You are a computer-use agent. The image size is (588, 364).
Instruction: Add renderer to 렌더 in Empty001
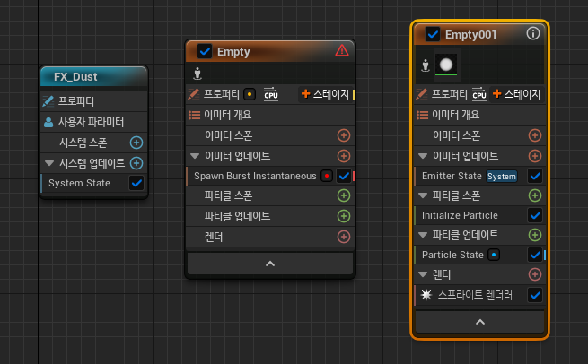(x=535, y=274)
